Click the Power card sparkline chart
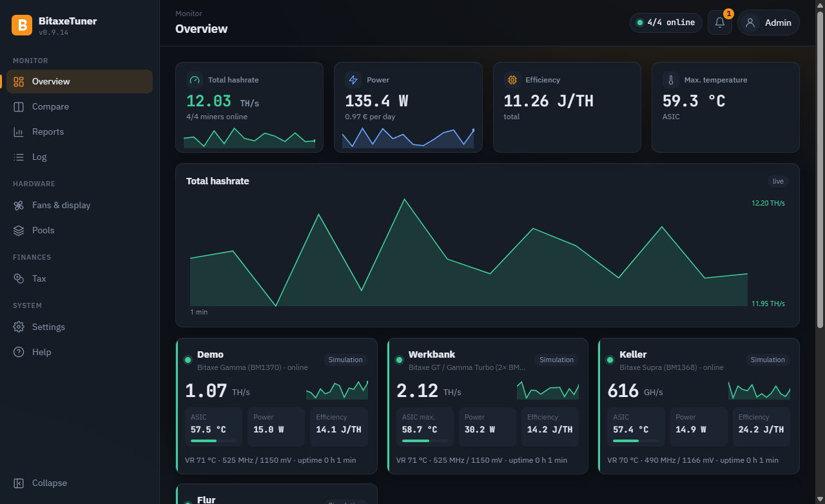The image size is (825, 504). click(x=408, y=137)
